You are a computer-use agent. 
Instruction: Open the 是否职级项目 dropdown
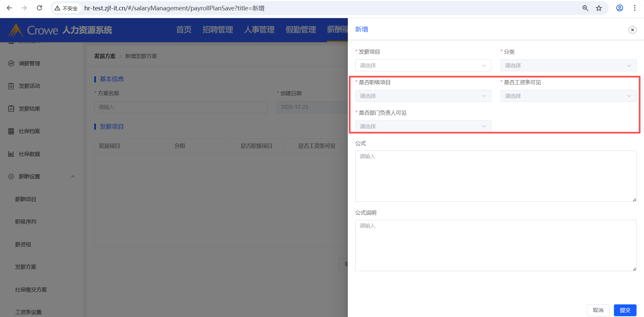pos(423,96)
